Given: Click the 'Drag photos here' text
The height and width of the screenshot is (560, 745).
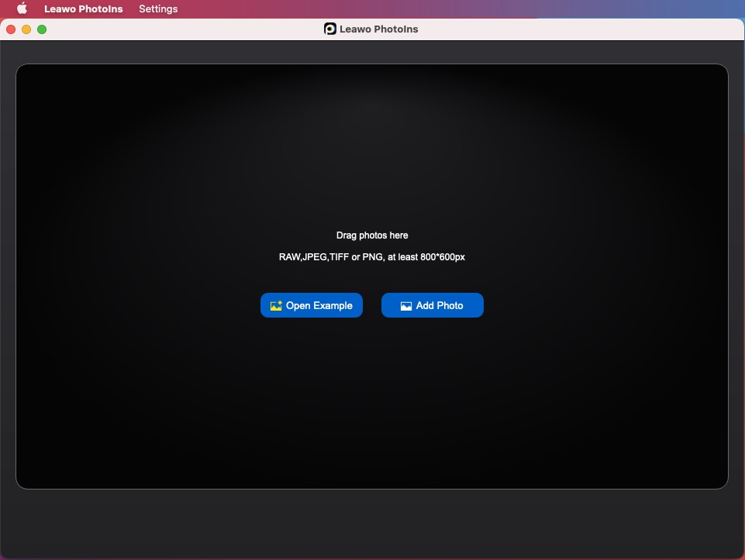Looking at the screenshot, I should [372, 235].
